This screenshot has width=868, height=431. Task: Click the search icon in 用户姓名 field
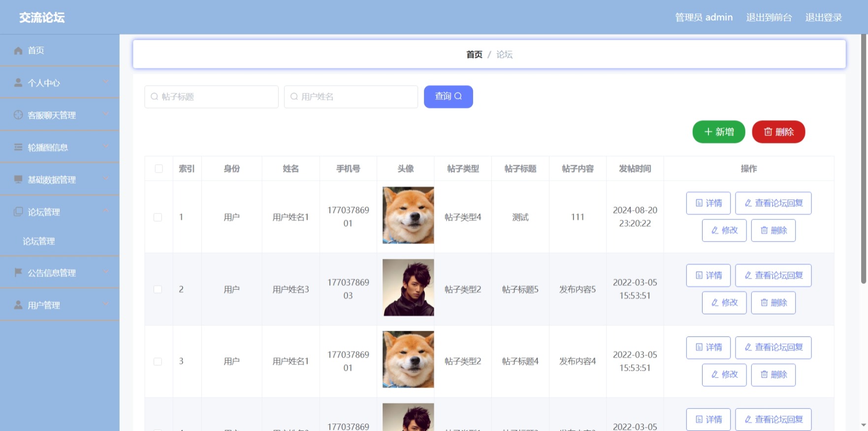pyautogui.click(x=294, y=96)
